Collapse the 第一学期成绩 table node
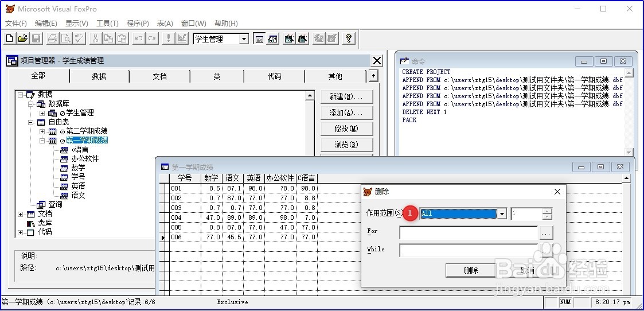644x311 pixels. [42, 141]
